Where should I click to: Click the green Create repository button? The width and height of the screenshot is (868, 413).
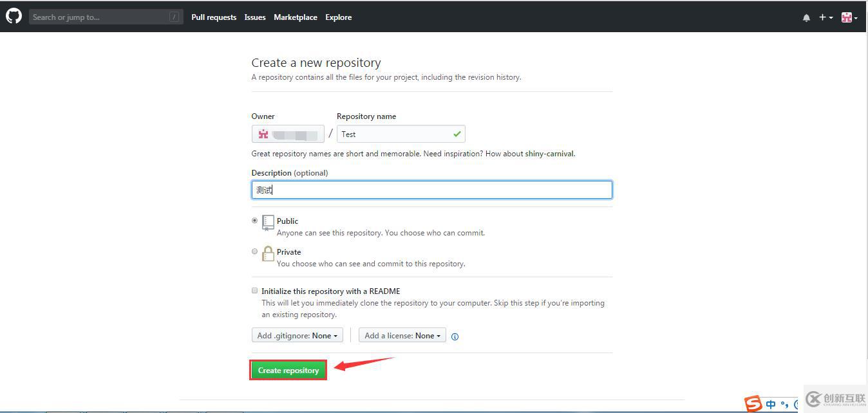pos(288,370)
